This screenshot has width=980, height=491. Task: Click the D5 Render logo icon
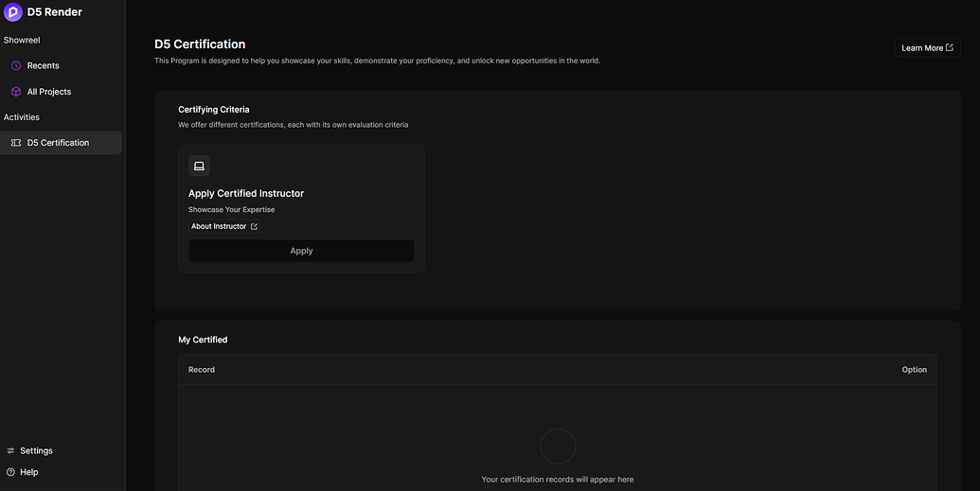click(x=12, y=12)
